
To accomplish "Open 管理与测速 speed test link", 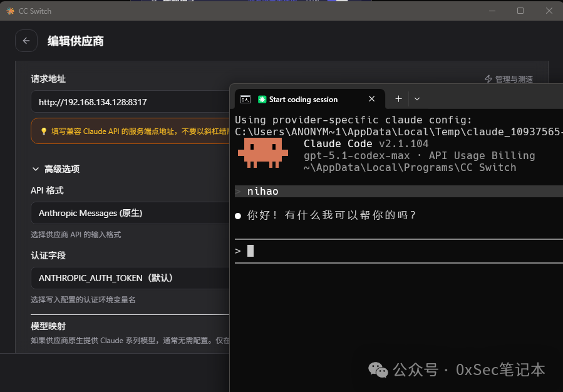I will (x=509, y=79).
